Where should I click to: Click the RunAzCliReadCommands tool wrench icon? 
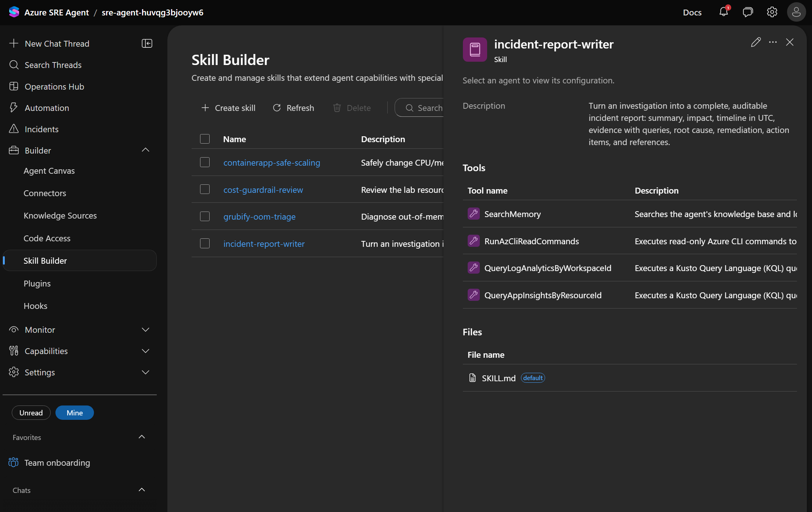click(474, 241)
